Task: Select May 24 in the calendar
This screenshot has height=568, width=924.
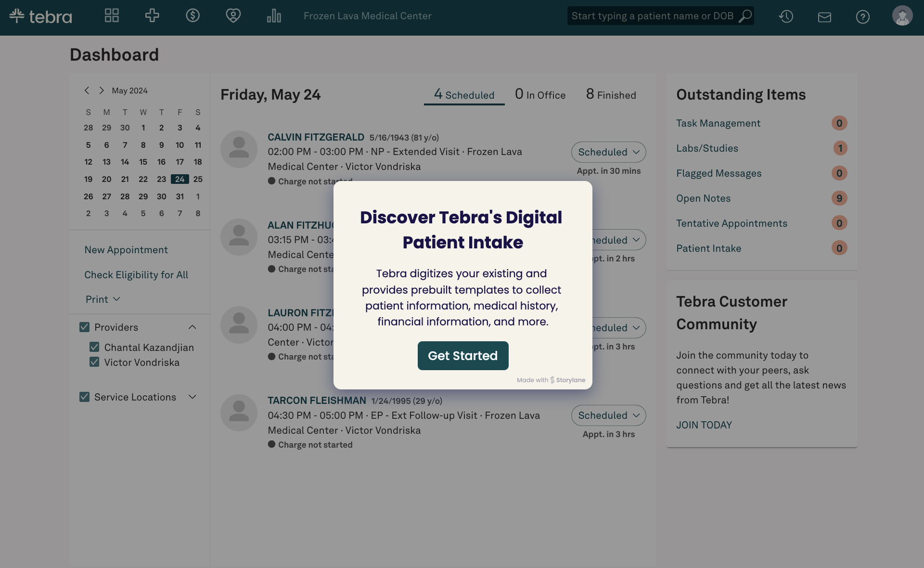Action: click(x=180, y=179)
